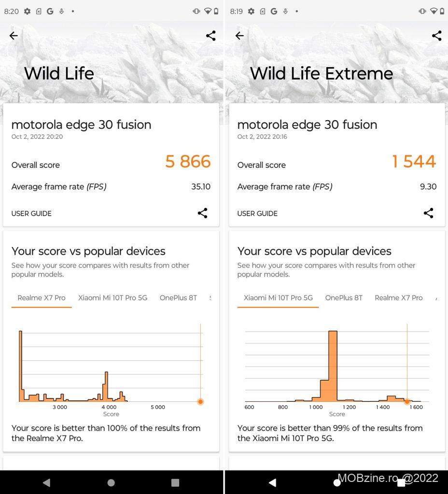This screenshot has width=448, height=494.
Task: Share the 5 866 score card
Action: tap(203, 213)
